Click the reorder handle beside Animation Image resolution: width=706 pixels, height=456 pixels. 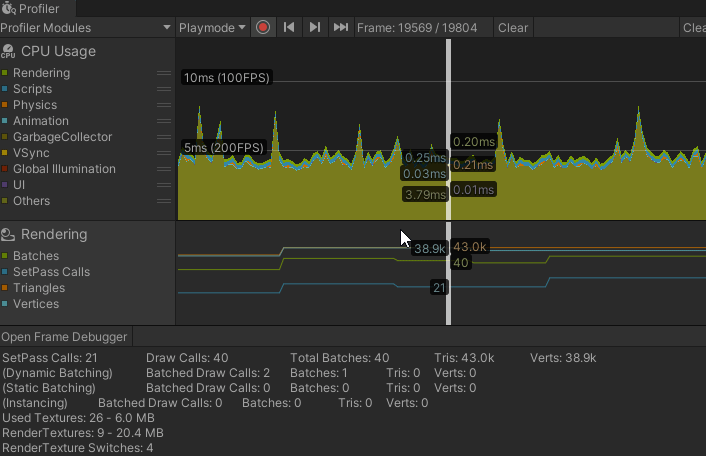[164, 121]
